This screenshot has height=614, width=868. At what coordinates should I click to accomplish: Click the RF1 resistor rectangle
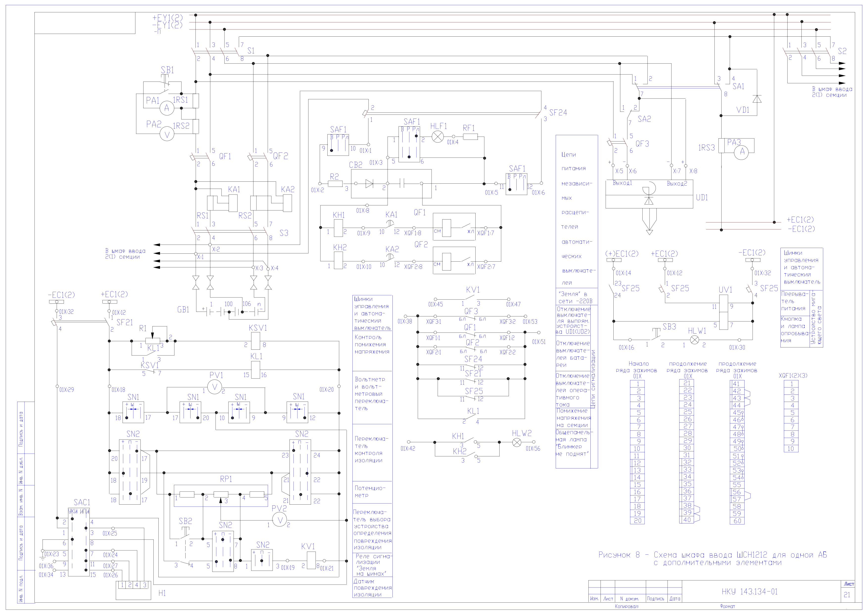click(470, 137)
